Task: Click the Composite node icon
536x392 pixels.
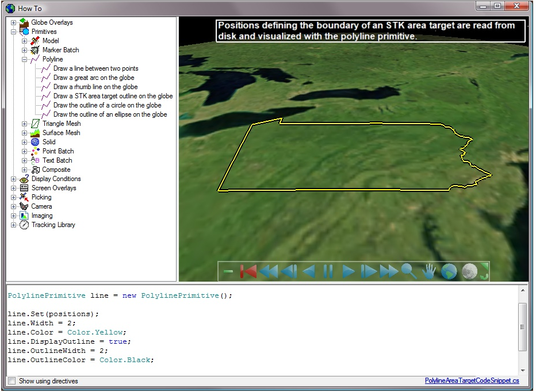Action: (36, 170)
